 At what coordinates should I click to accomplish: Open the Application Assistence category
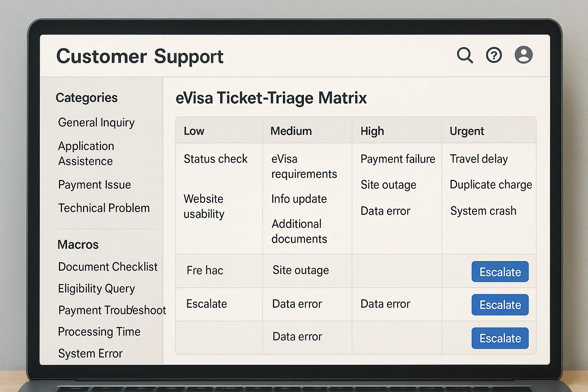coord(86,153)
